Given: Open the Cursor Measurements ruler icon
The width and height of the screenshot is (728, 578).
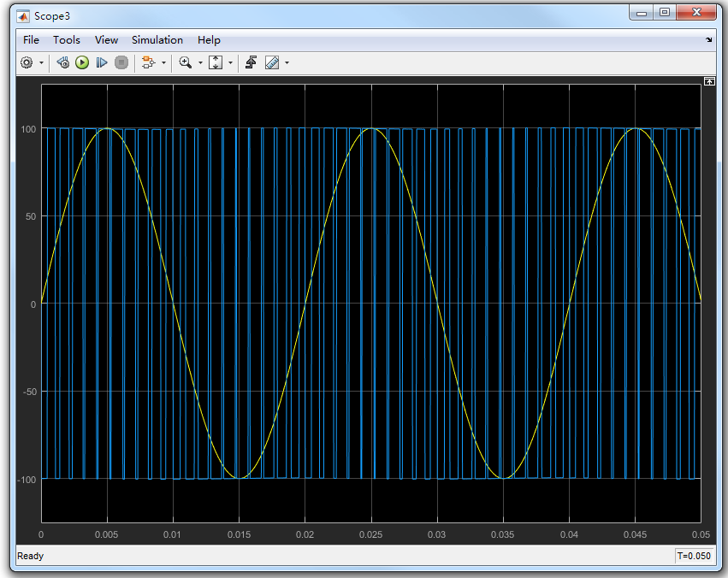Looking at the screenshot, I should tap(272, 62).
